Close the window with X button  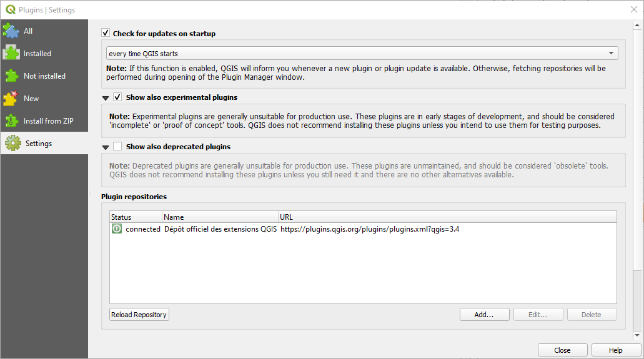pos(634,9)
